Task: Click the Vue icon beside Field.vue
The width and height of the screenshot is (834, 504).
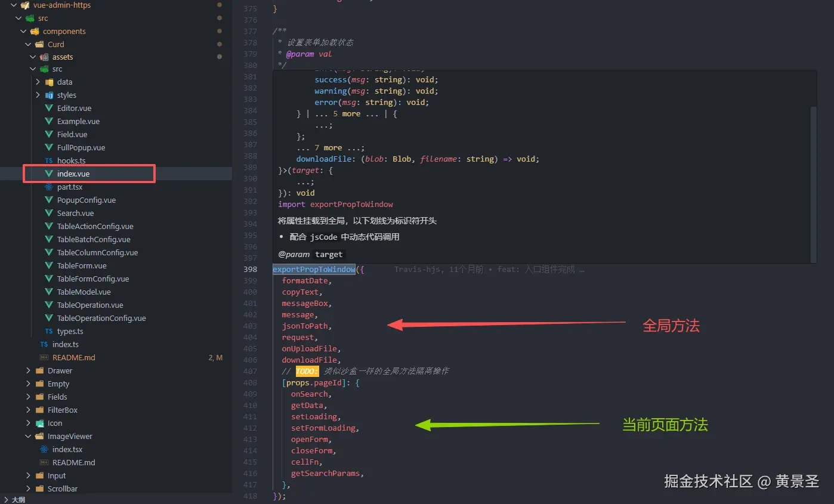Action: [x=49, y=134]
